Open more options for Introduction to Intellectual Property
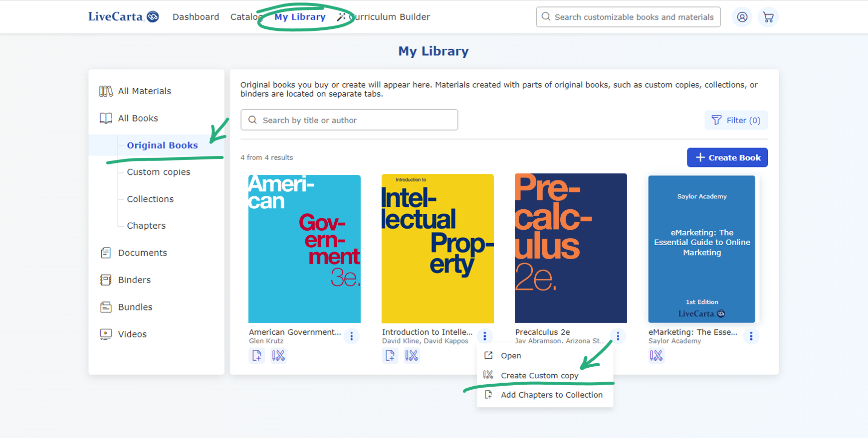Screen dimensions: 868x438 pos(485,336)
